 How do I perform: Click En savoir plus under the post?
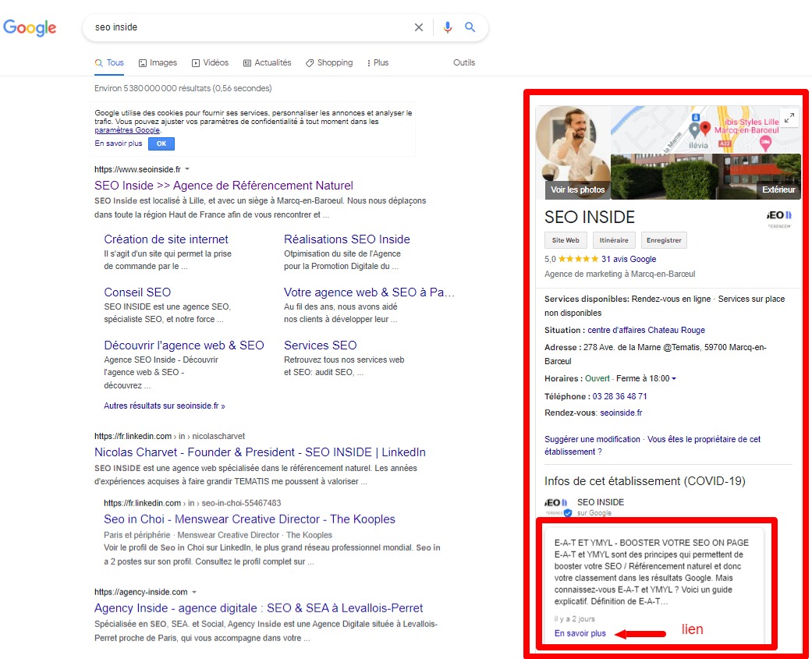pos(580,633)
